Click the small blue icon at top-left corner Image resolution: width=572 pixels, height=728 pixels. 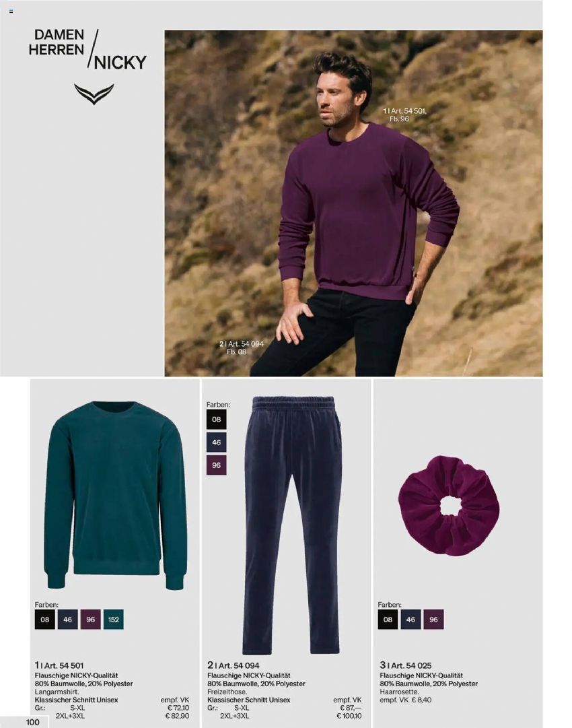click(x=11, y=11)
